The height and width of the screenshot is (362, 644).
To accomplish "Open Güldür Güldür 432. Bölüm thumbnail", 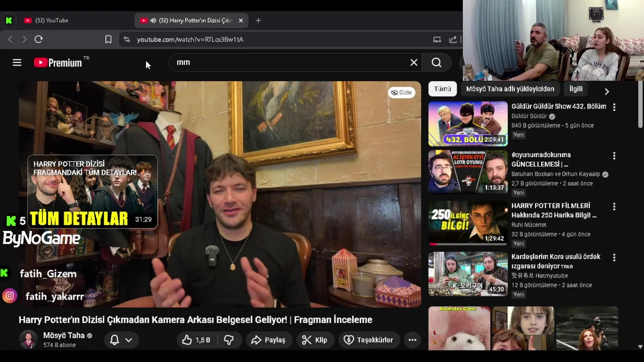I will pos(468,124).
